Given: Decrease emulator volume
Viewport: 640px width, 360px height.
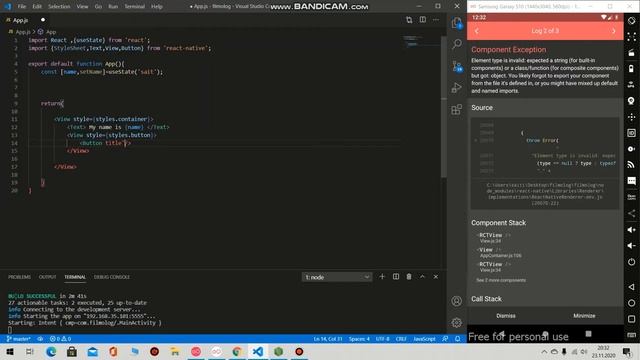Looking at the screenshot, I should click(631, 246).
